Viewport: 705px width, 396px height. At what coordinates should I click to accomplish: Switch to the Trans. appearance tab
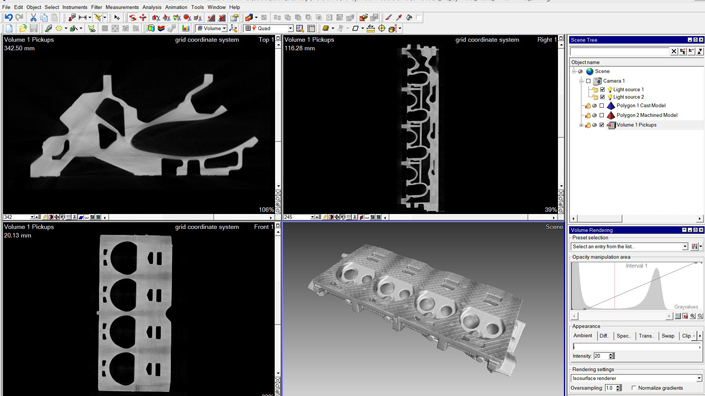point(646,336)
